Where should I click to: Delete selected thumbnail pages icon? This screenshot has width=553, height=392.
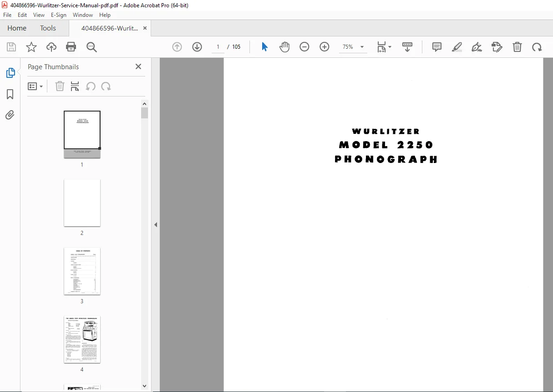pyautogui.click(x=60, y=86)
